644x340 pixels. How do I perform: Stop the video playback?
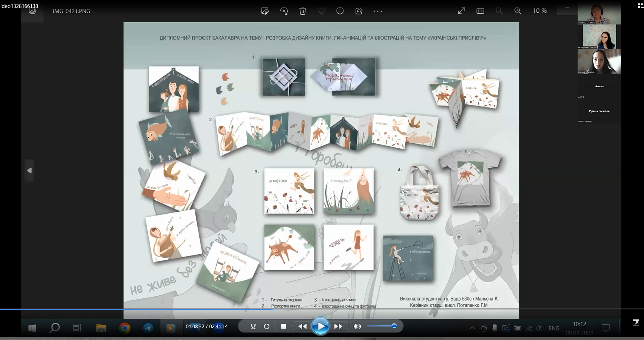click(283, 327)
